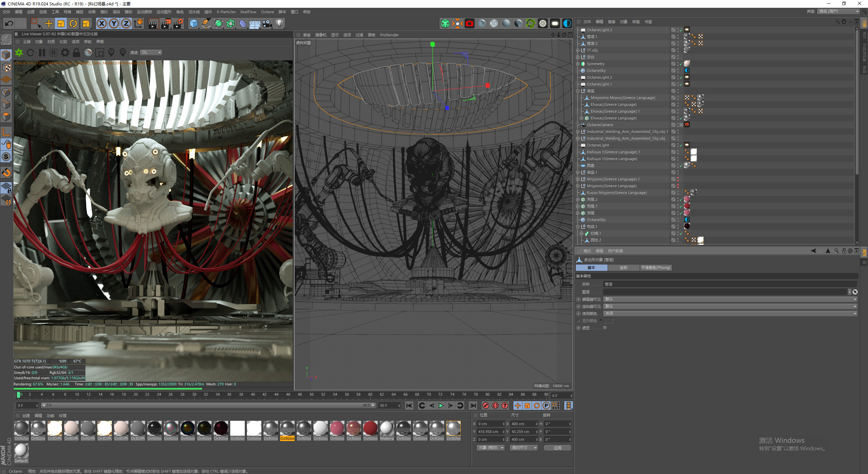The width and height of the screenshot is (868, 474).
Task: Select the Move tool
Action: [48, 23]
